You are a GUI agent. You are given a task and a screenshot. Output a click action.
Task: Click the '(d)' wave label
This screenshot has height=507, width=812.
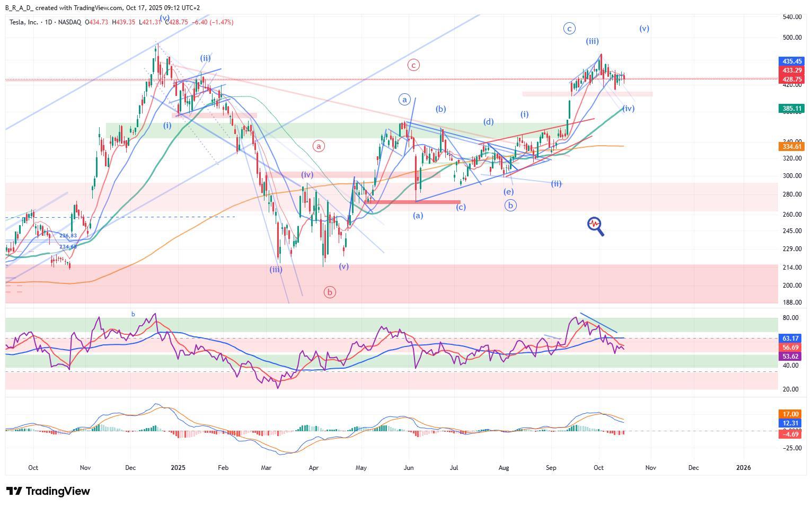click(x=488, y=122)
